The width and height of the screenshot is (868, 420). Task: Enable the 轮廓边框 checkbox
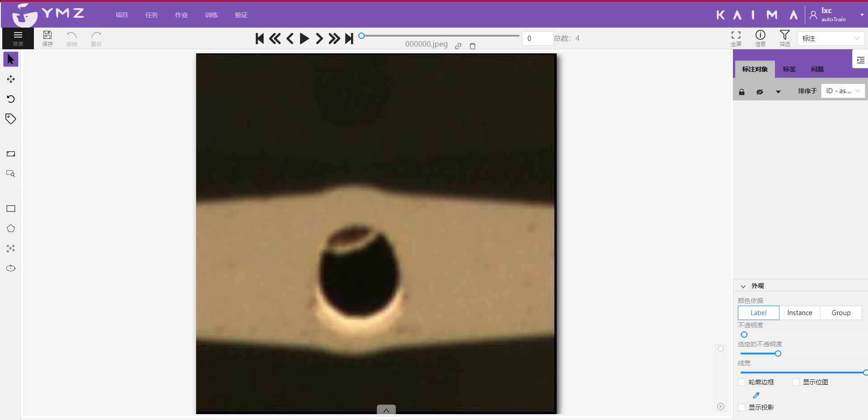[741, 382]
